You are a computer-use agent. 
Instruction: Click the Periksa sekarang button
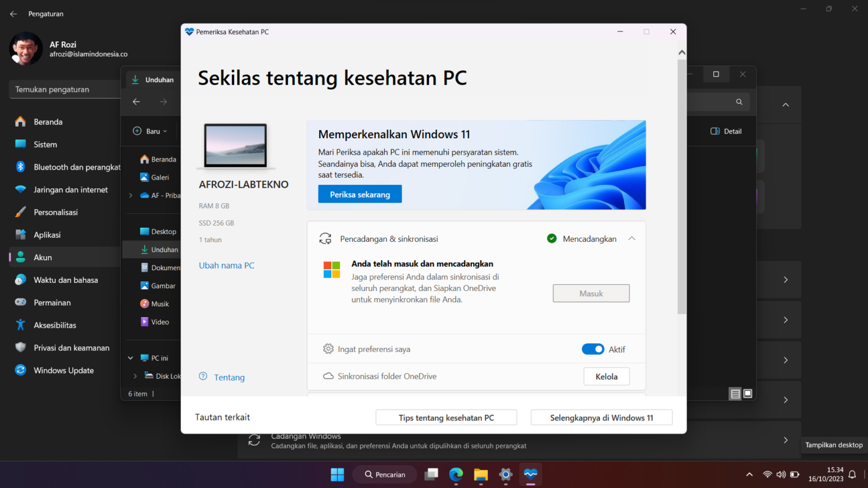[360, 194]
